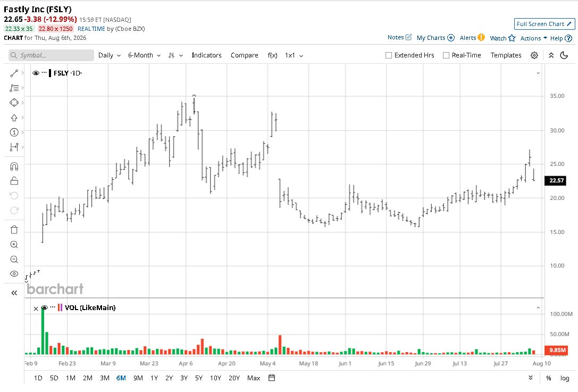Open the Templates link

tap(506, 55)
